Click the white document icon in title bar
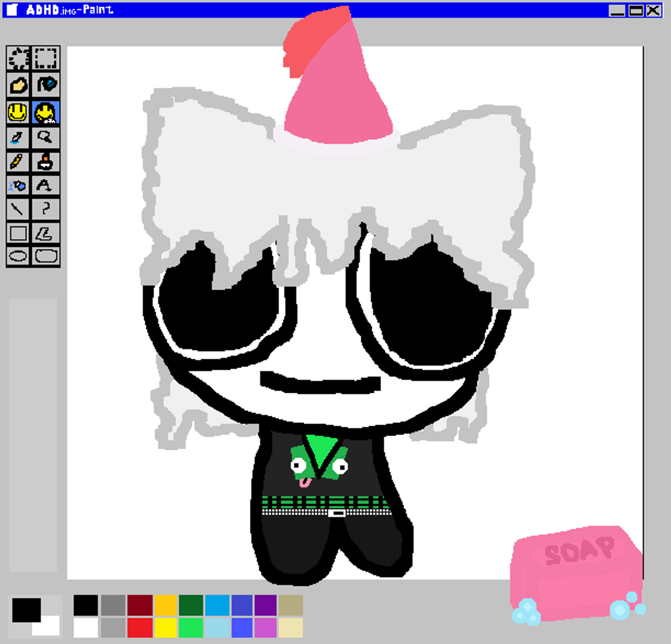 [12, 10]
